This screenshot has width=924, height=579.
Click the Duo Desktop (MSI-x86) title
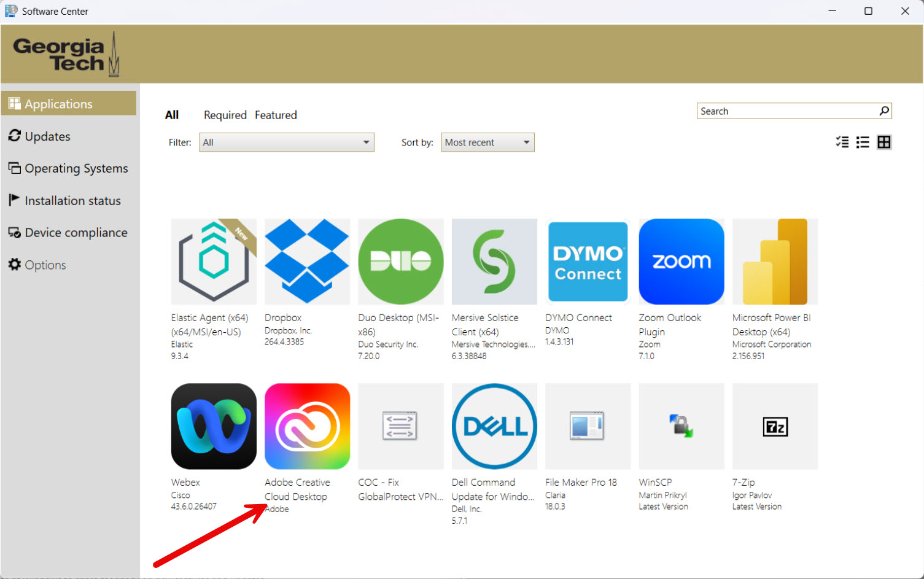pos(398,325)
